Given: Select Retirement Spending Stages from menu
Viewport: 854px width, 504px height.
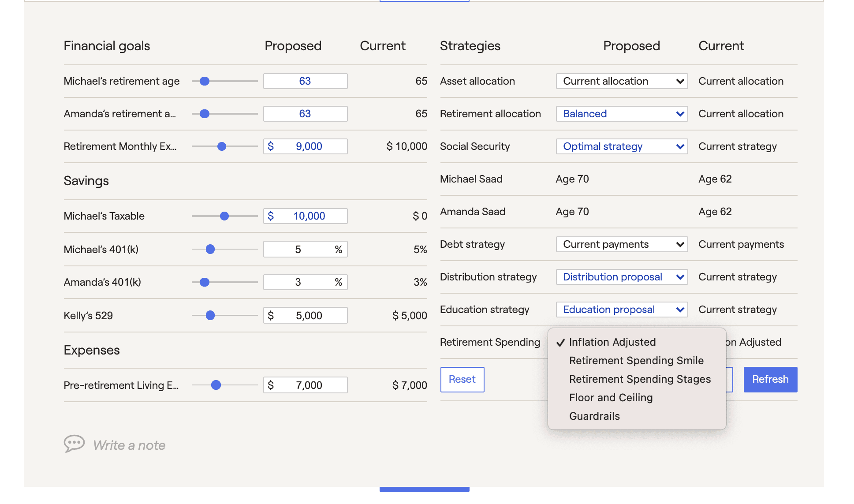Looking at the screenshot, I should click(x=639, y=379).
